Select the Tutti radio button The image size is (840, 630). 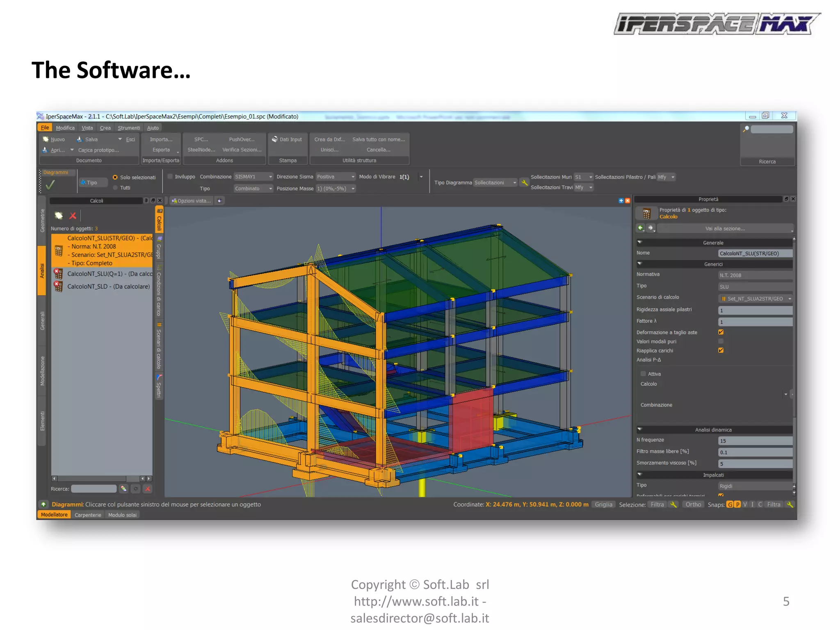(115, 188)
